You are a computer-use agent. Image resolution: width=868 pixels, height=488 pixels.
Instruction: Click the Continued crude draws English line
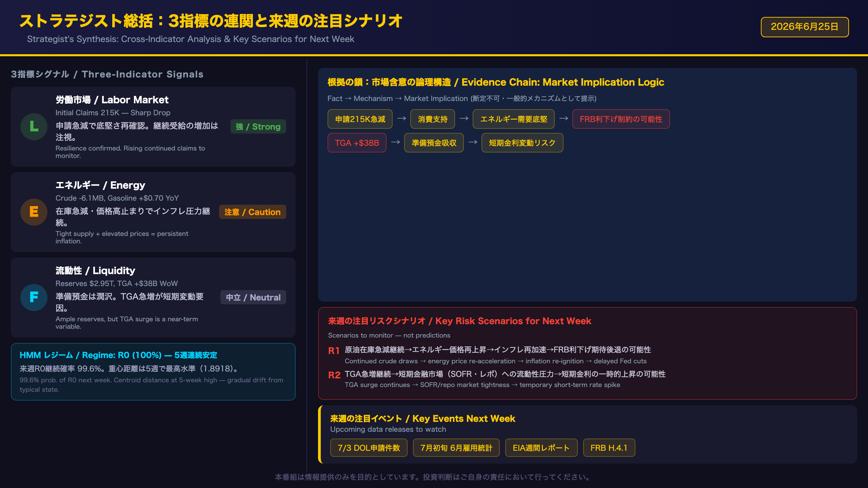(x=496, y=361)
